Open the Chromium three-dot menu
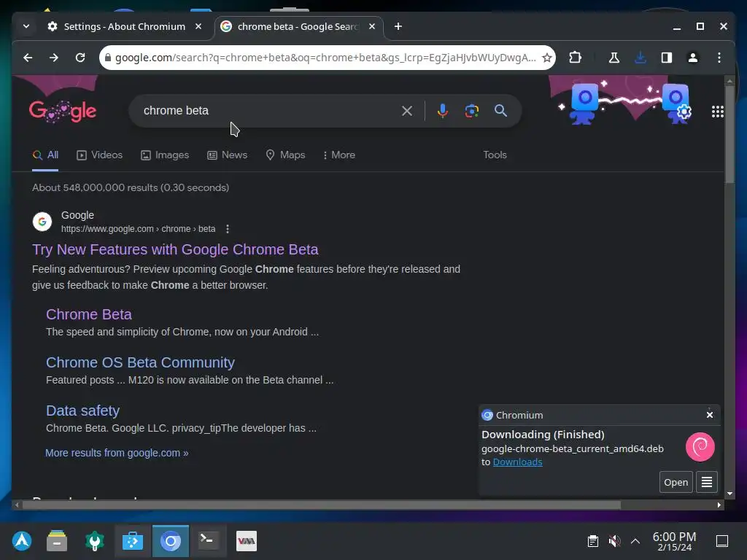747x560 pixels. tap(719, 58)
